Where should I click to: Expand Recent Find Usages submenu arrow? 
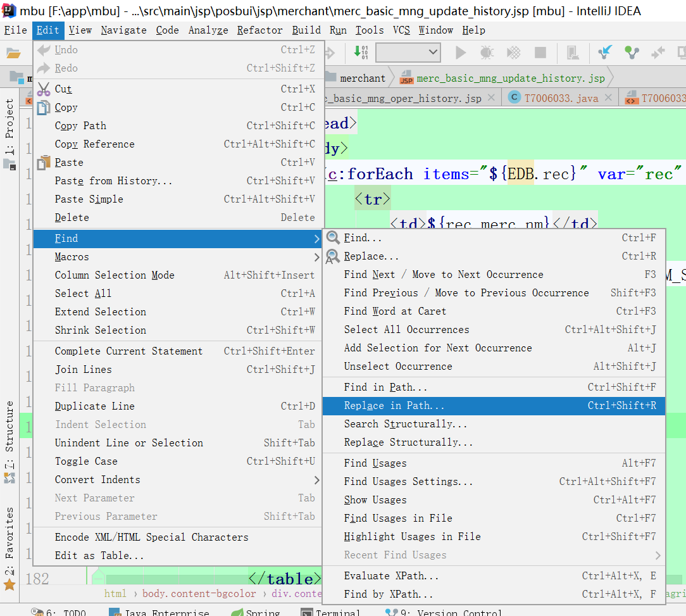658,555
